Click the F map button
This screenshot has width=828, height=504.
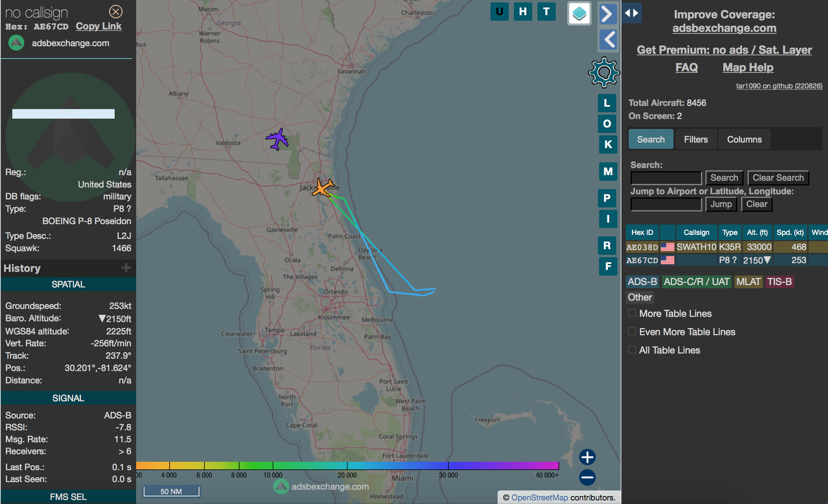click(608, 266)
